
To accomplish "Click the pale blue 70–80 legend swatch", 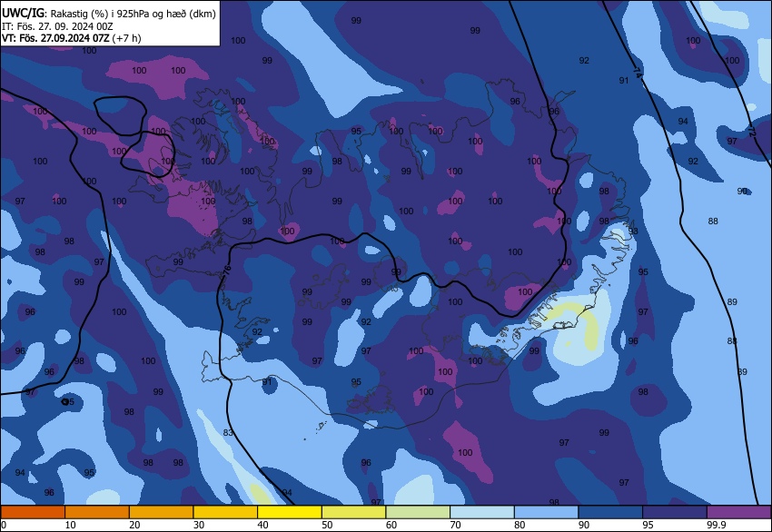I will click(x=482, y=512).
